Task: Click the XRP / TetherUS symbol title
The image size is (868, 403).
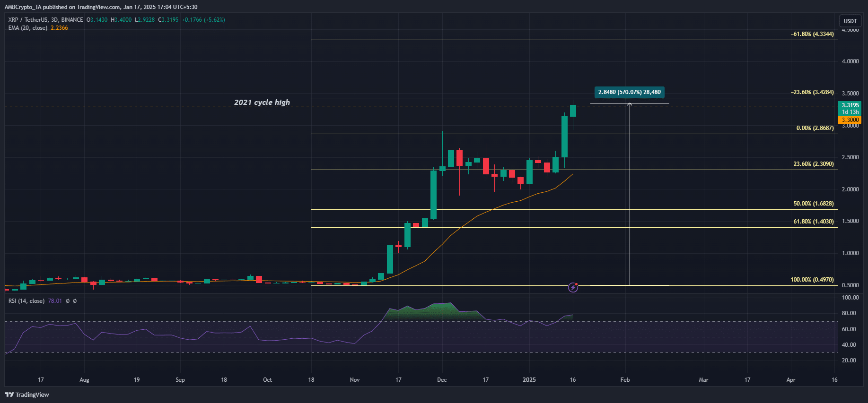Action: [45, 20]
